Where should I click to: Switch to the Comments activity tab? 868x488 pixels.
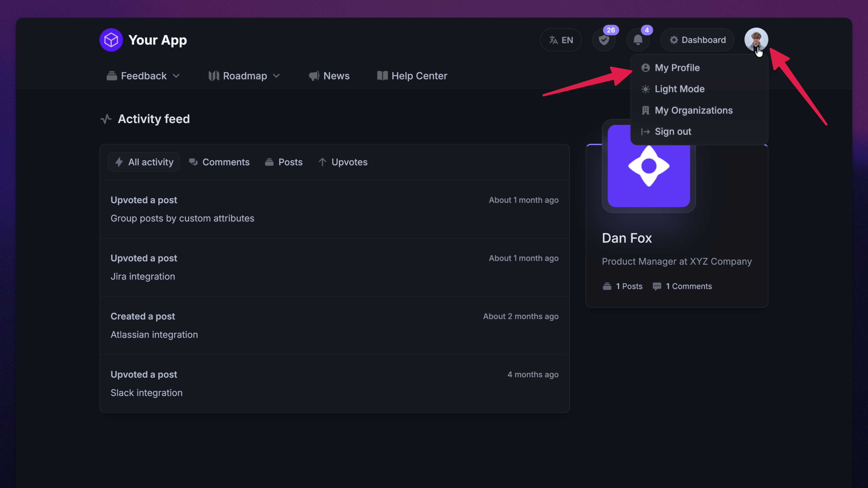click(219, 162)
